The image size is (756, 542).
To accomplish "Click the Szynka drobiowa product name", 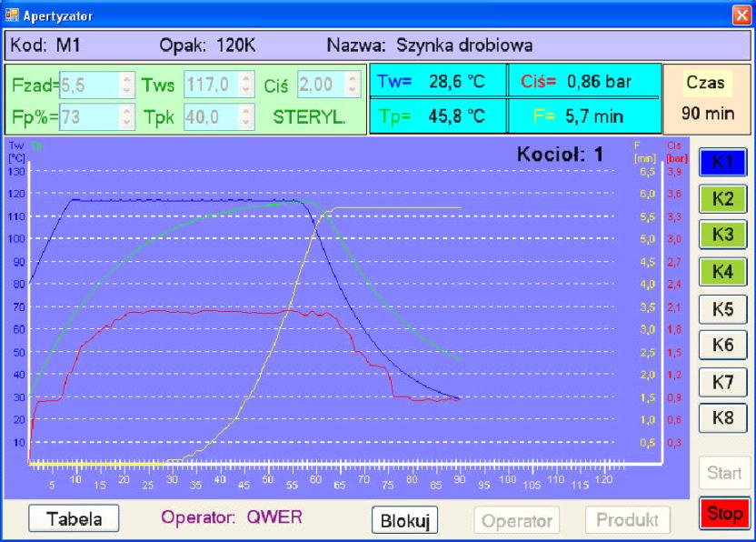I will pyautogui.click(x=464, y=45).
